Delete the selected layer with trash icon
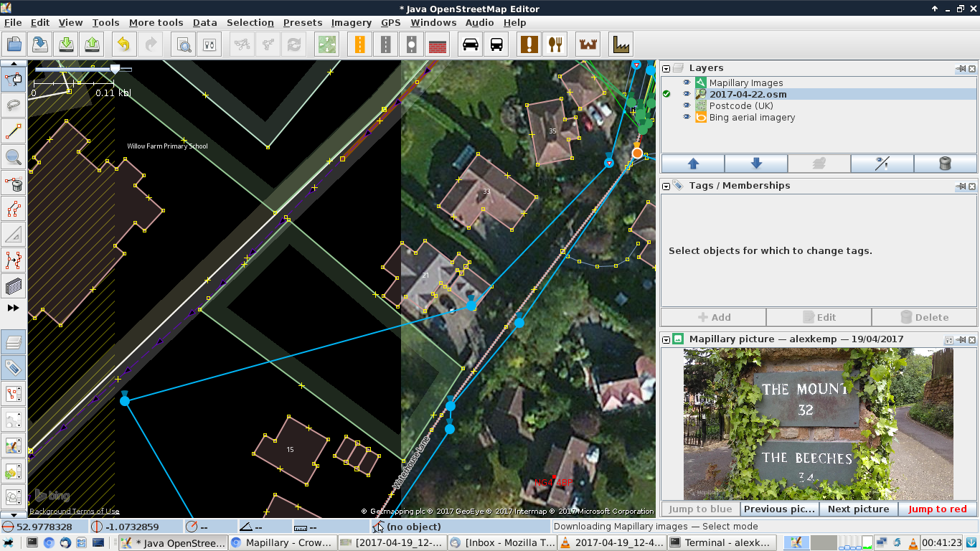The height and width of the screenshot is (551, 980). pyautogui.click(x=945, y=164)
